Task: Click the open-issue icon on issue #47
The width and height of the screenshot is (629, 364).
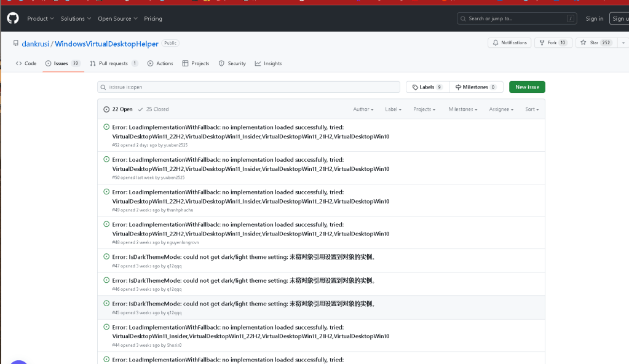Action: point(106,256)
